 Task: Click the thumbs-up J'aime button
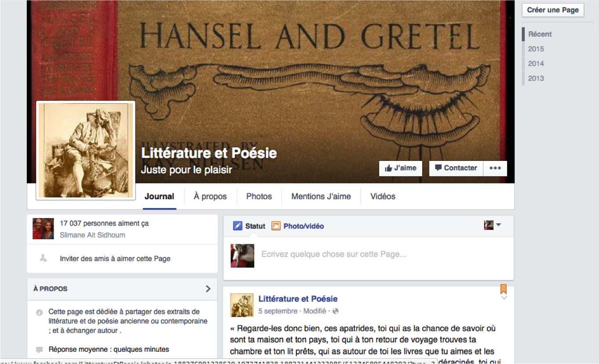pyautogui.click(x=400, y=168)
